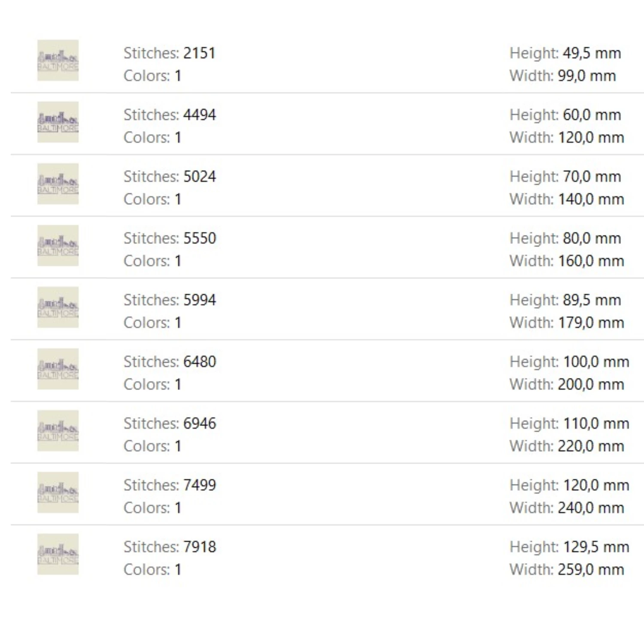Choose the Height 100,0 mm size
The height and width of the screenshot is (644, 644).
[x=569, y=362]
